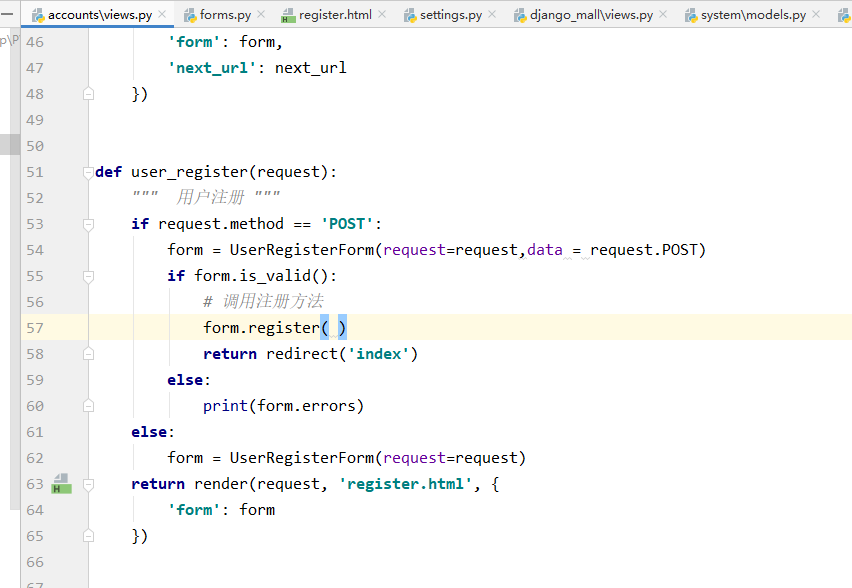Close the django_mall\views.py tab
This screenshot has height=588, width=852.
[663, 15]
